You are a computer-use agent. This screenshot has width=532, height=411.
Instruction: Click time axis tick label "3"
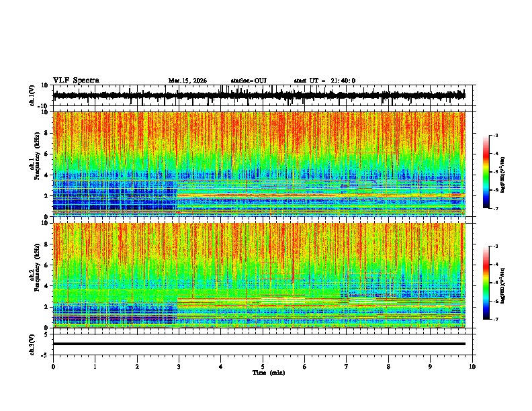pyautogui.click(x=179, y=367)
